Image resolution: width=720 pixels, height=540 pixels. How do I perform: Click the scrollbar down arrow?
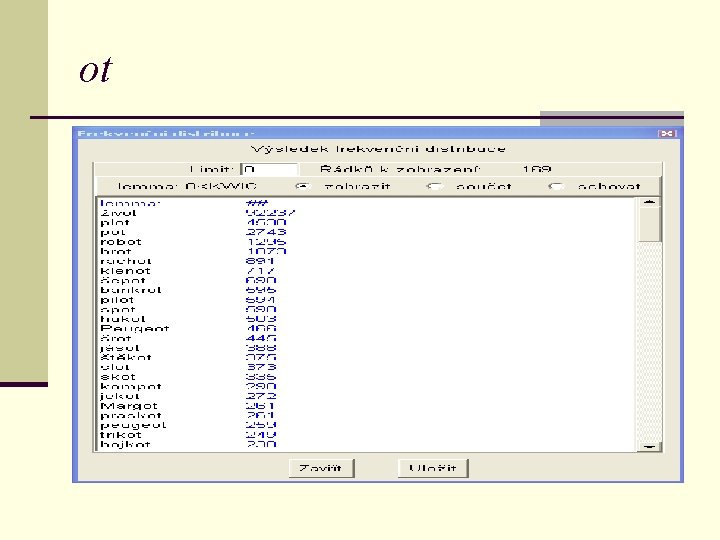pos(649,446)
